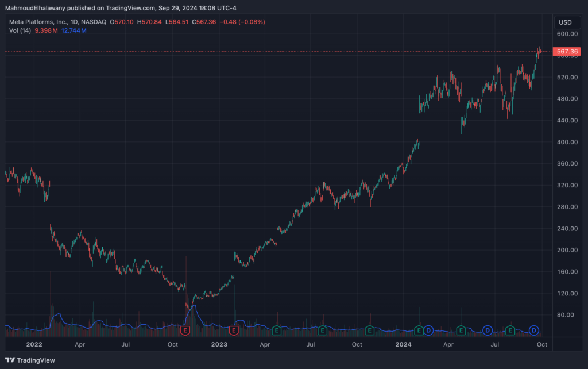The width and height of the screenshot is (588, 369).
Task: Select the green earnings marker near Jul 2023
Action: [x=323, y=330]
